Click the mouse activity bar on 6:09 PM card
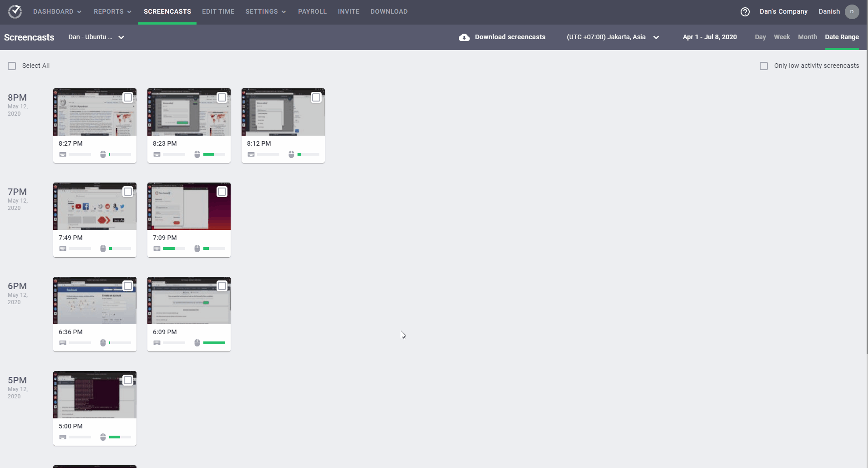The width and height of the screenshot is (868, 468). click(214, 342)
